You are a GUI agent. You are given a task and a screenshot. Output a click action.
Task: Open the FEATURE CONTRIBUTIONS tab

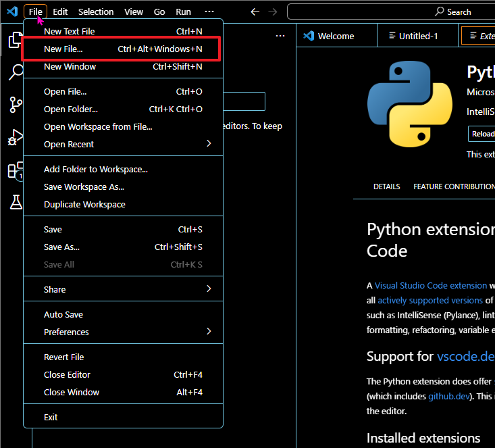(454, 186)
